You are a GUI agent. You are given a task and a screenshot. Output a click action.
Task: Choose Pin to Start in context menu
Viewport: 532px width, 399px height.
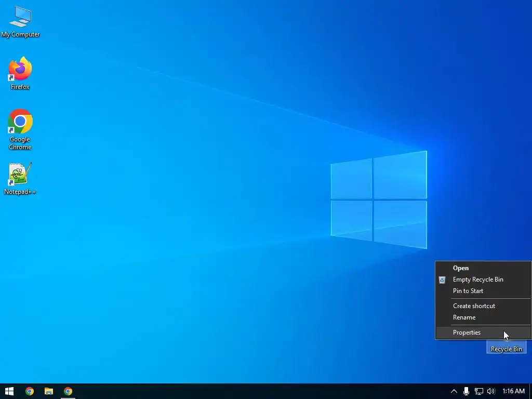[x=483, y=291]
